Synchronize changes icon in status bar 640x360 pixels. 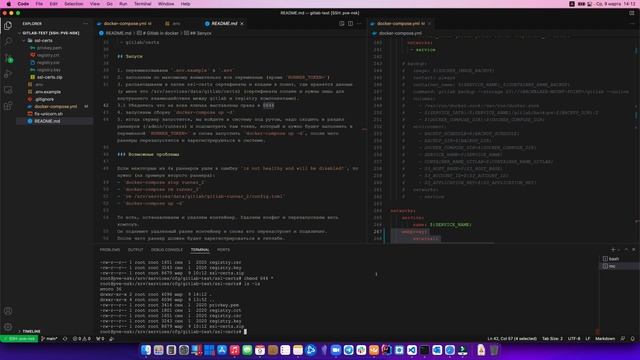[x=65, y=339]
